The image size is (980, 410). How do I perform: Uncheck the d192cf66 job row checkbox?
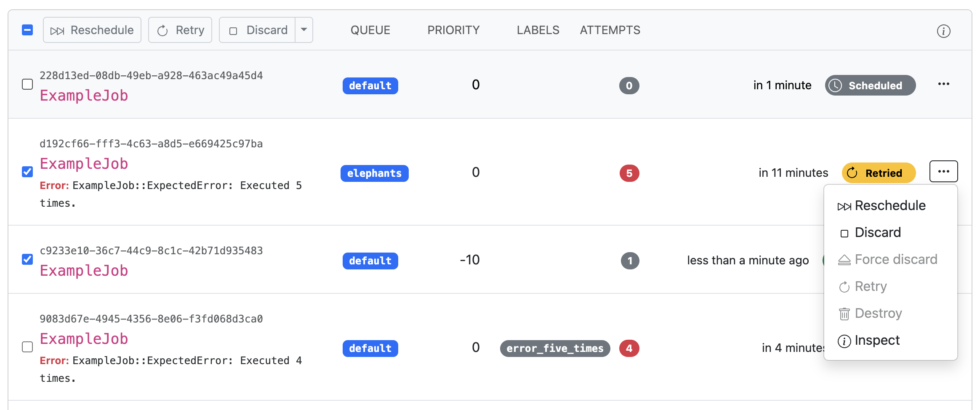pos(27,172)
